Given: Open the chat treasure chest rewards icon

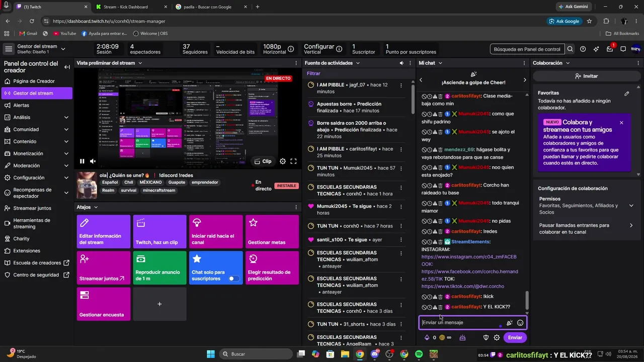Looking at the screenshot, I should (462, 337).
